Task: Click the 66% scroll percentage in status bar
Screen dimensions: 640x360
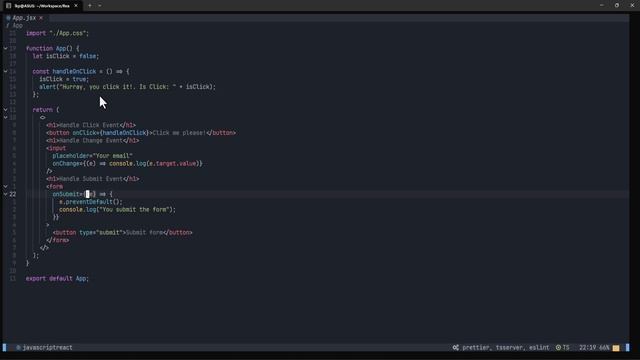Action: point(603,347)
